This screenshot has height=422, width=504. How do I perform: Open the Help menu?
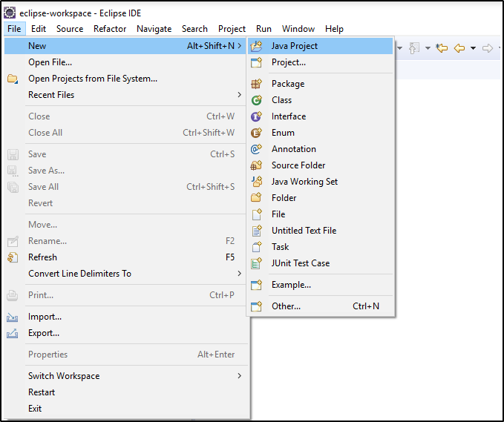pos(334,29)
